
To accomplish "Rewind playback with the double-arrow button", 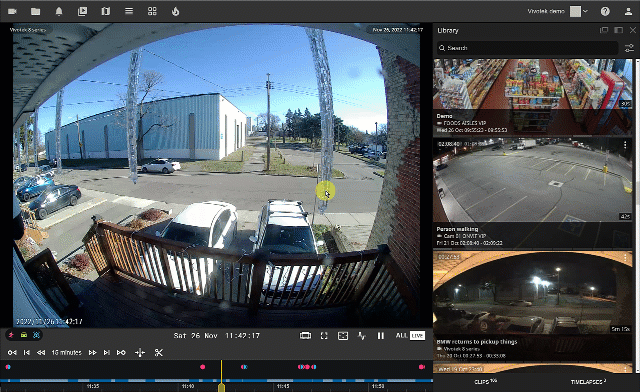I will click(x=41, y=352).
